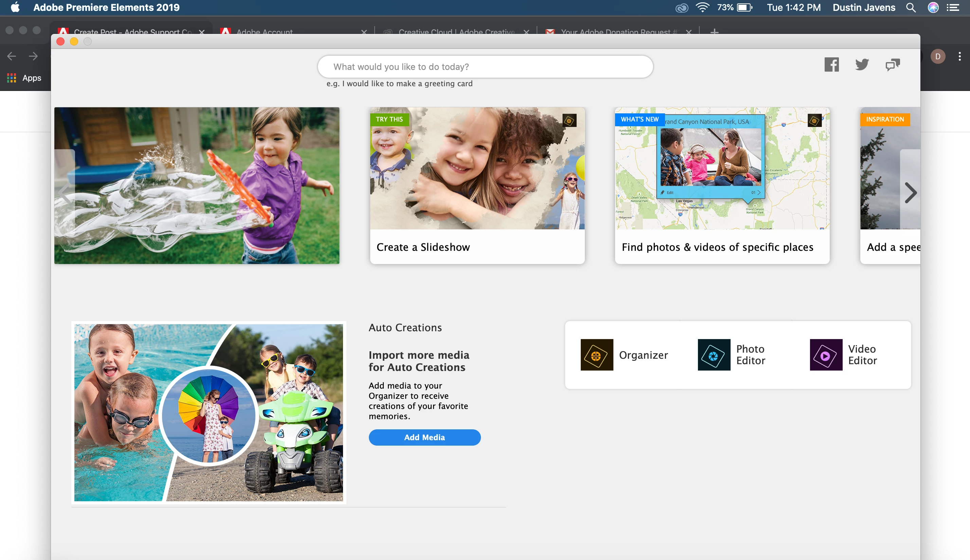Screen dimensions: 970x560
Task: Launch the Photo Editor icon
Action: pyautogui.click(x=714, y=355)
